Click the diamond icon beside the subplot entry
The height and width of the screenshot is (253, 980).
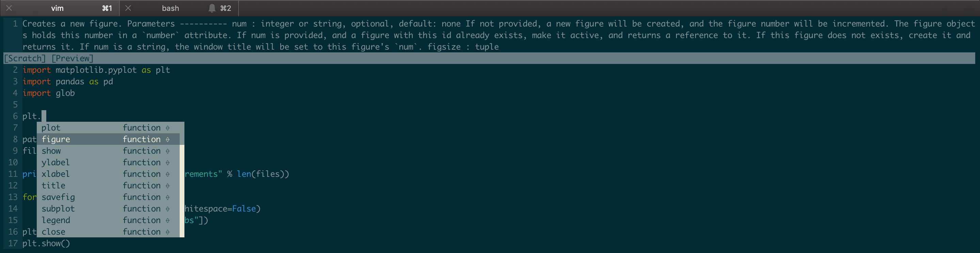(167, 208)
